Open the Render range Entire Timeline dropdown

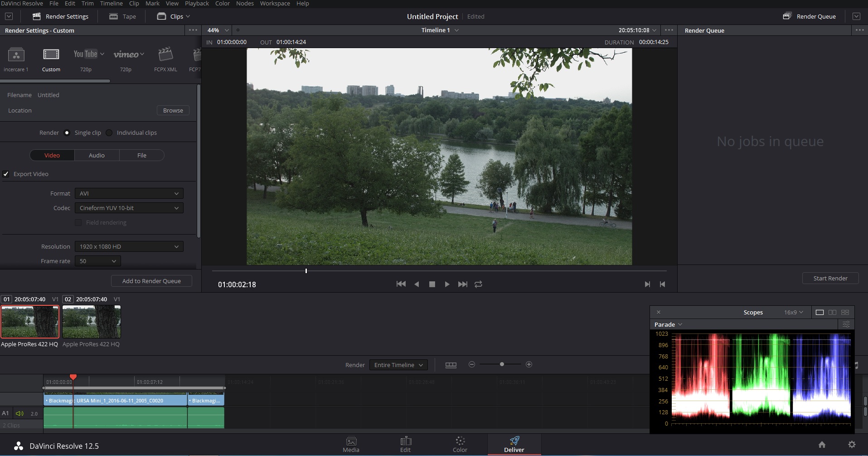pos(398,365)
